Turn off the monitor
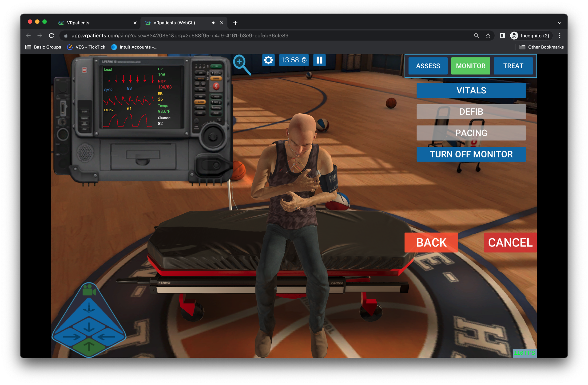This screenshot has width=588, height=385. [x=471, y=154]
